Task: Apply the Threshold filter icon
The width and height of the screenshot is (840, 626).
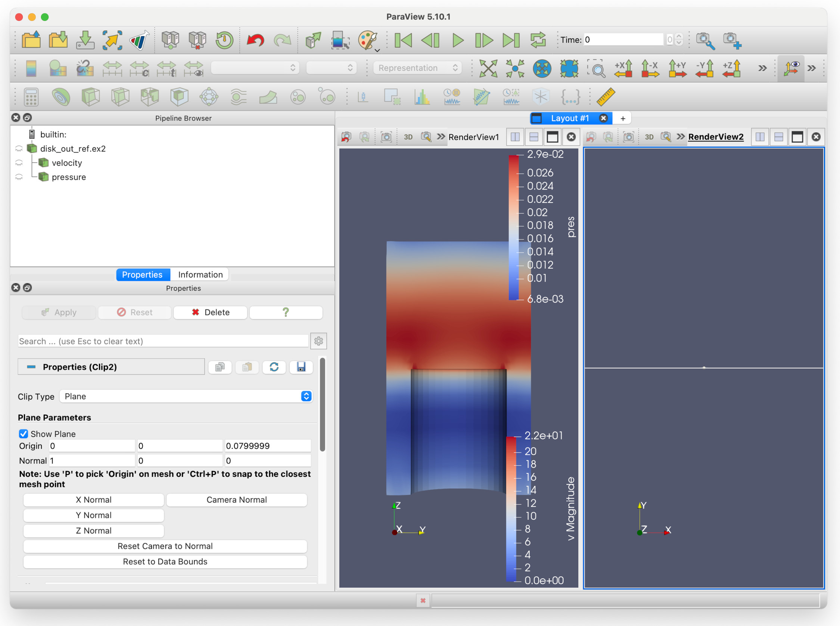Action: [x=150, y=97]
